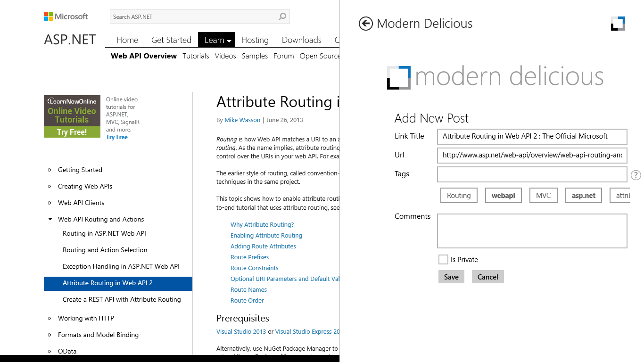Open the Get Started nav item
Screen dimensions: 644x362
(x=171, y=40)
